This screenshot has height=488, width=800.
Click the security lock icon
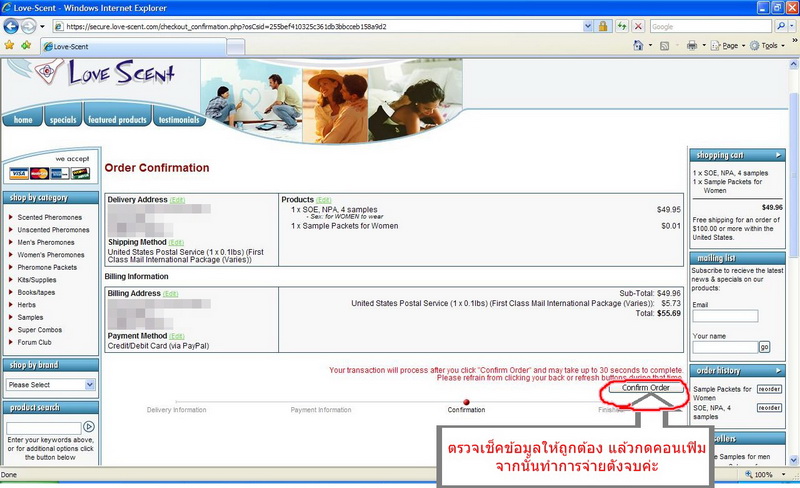pyautogui.click(x=603, y=27)
